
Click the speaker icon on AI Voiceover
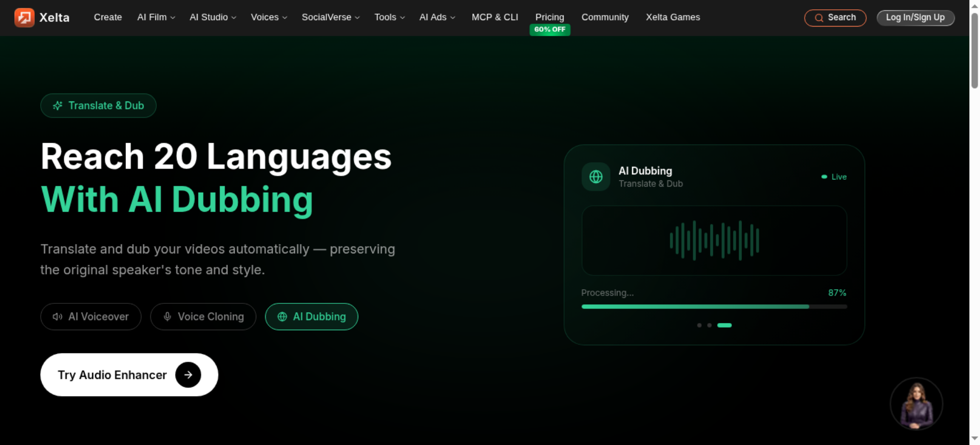click(58, 317)
